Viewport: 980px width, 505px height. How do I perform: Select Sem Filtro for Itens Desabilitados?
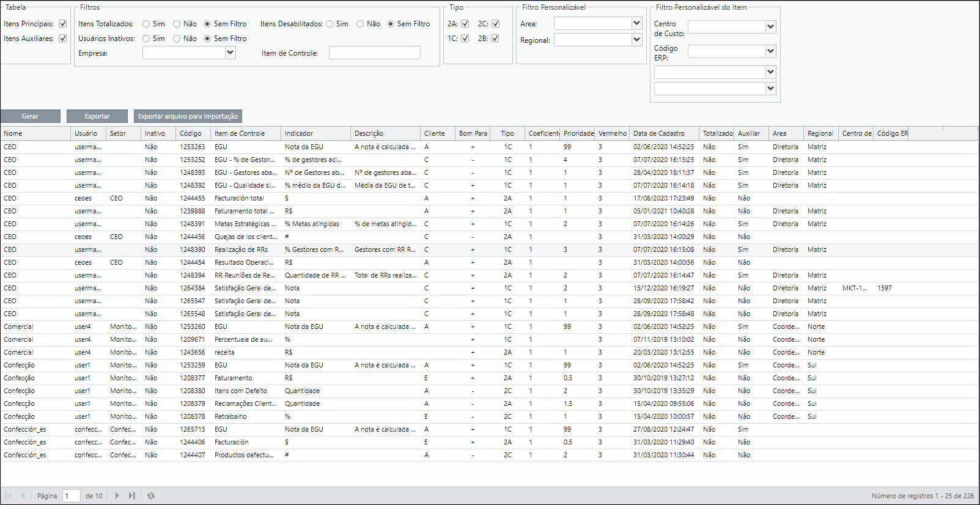pos(391,24)
